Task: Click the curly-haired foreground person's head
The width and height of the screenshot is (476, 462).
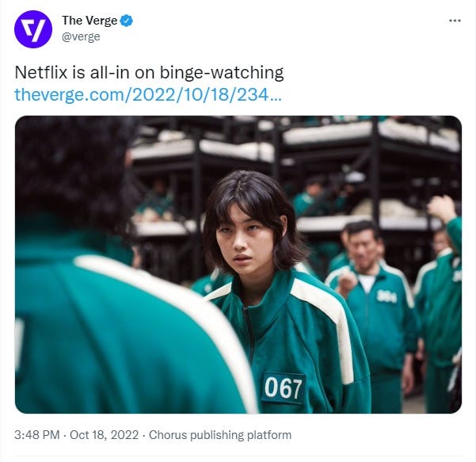Action: 71,170
